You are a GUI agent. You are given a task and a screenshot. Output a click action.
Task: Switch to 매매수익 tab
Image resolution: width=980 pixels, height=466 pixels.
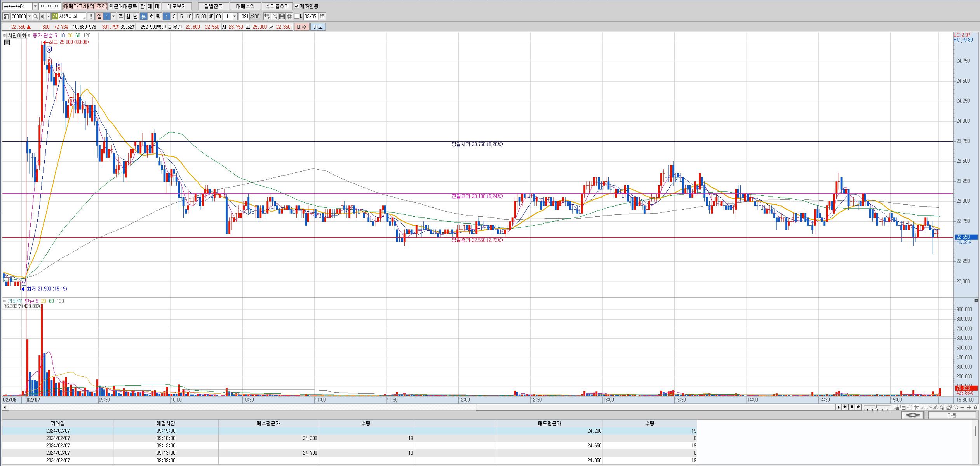click(x=245, y=6)
